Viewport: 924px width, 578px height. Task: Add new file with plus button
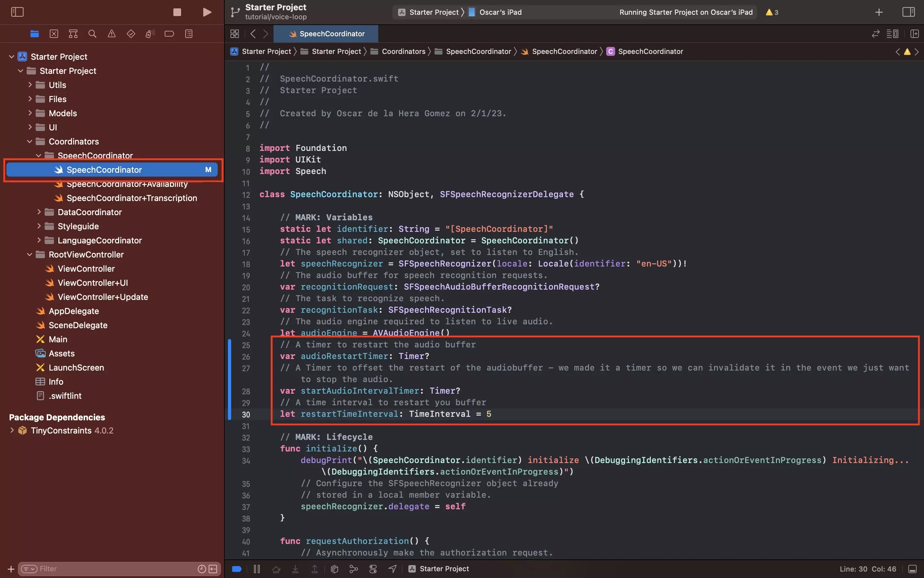point(11,569)
